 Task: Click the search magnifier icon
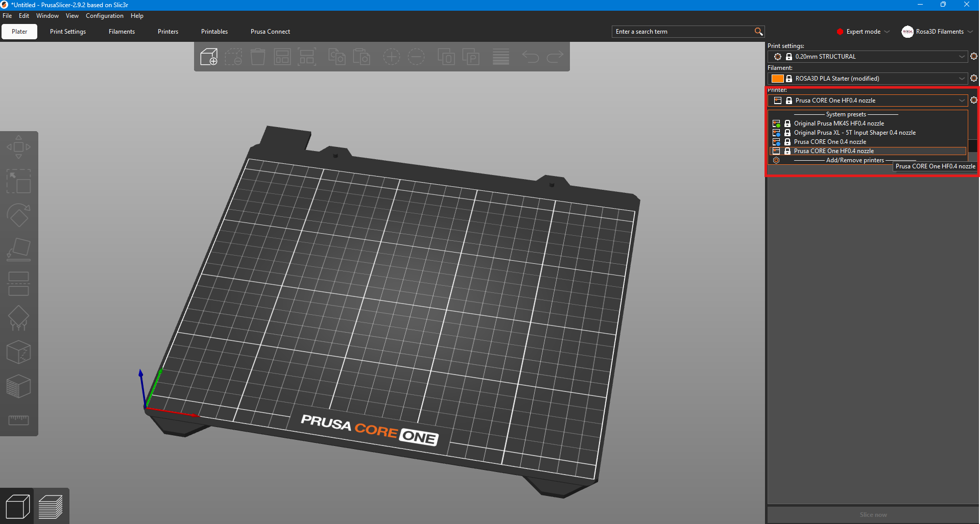(758, 32)
